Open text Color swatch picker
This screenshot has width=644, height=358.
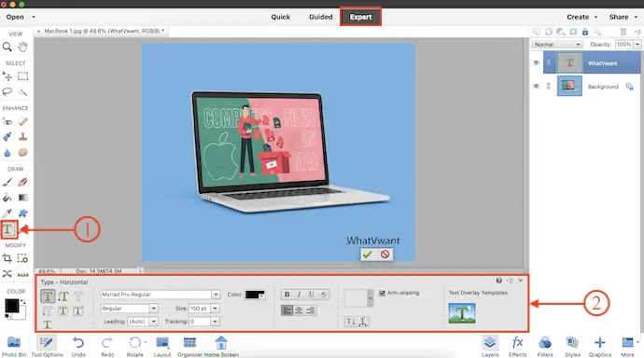click(255, 295)
